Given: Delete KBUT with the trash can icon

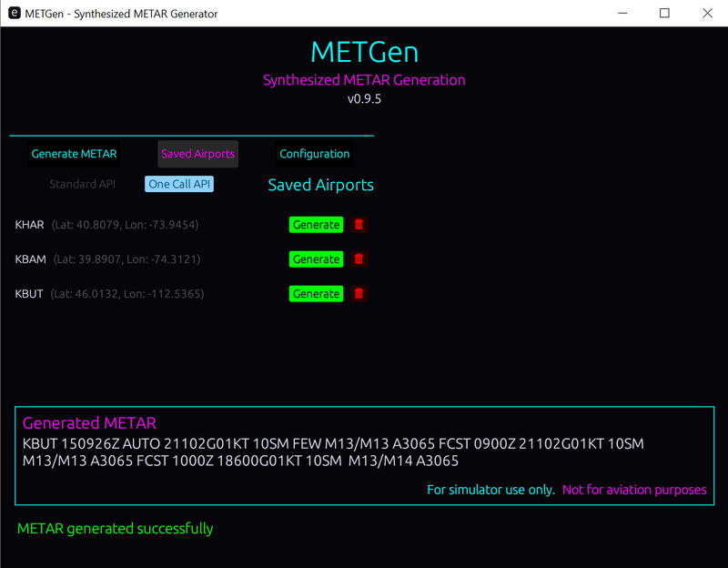Looking at the screenshot, I should pos(359,293).
